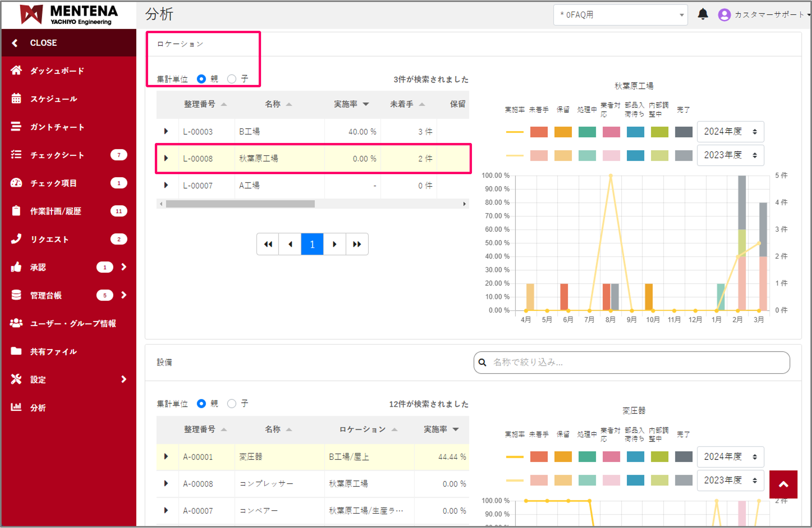Image resolution: width=812 pixels, height=528 pixels.
Task: Open the 分析 menu item in the sidebar
Action: tap(38, 408)
